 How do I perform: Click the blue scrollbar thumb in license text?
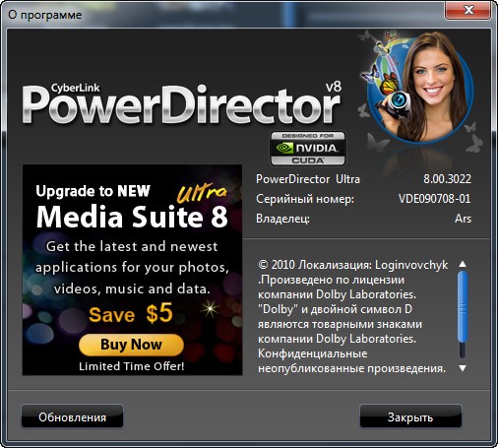pyautogui.click(x=463, y=307)
